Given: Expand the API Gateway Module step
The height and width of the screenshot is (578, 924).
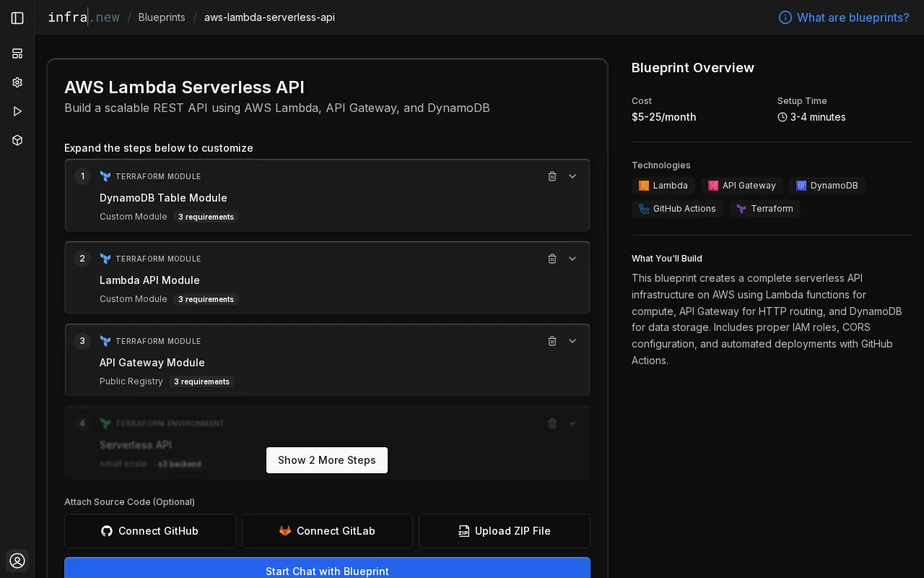Looking at the screenshot, I should [572, 341].
